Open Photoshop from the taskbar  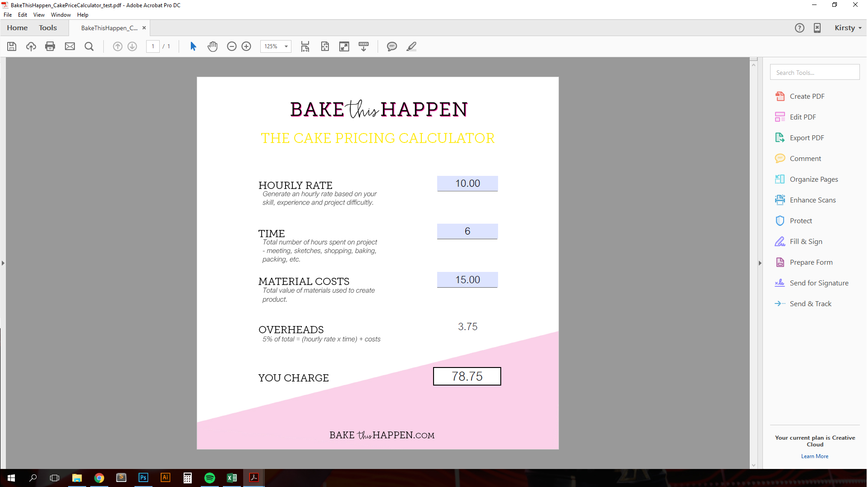(x=143, y=478)
